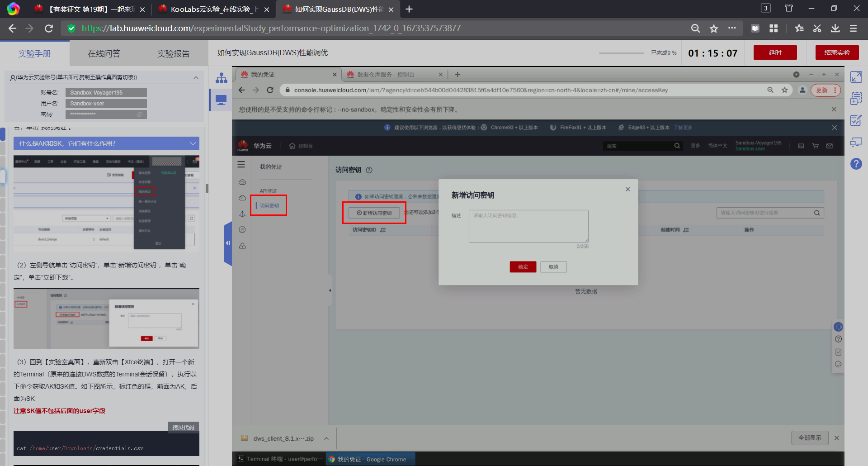This screenshot has height=466, width=868.
Task: Open the outer browser hamburger menu
Action: pyautogui.click(x=854, y=29)
